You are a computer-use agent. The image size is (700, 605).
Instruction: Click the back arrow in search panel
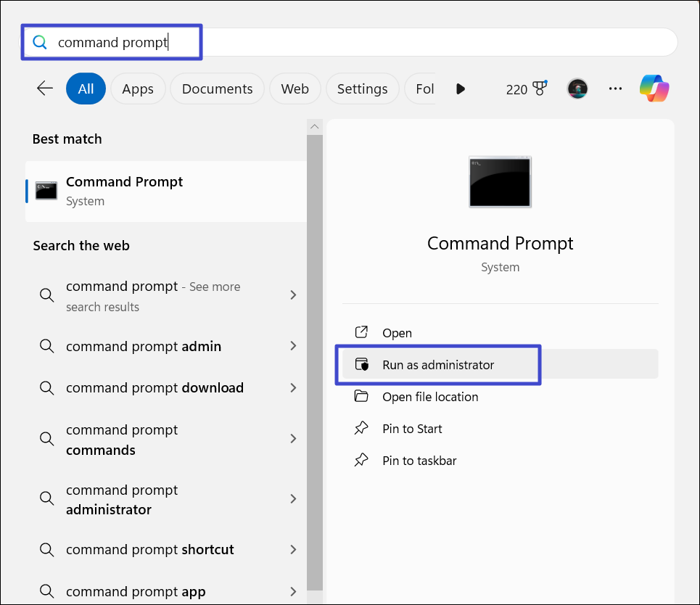[x=45, y=89]
